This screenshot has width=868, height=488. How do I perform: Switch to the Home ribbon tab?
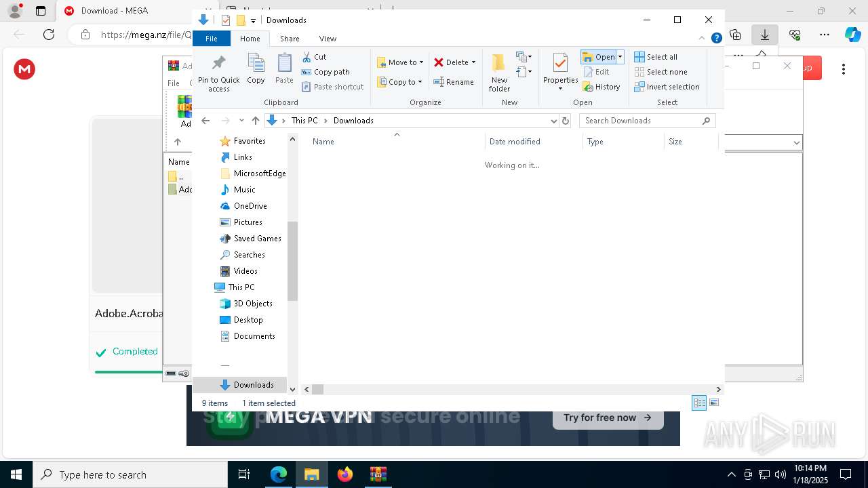[x=250, y=39]
